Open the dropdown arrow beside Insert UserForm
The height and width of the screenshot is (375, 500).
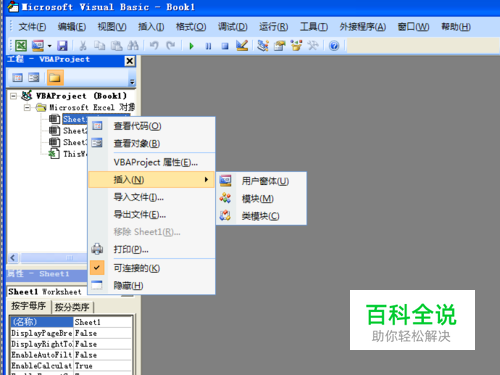point(49,46)
